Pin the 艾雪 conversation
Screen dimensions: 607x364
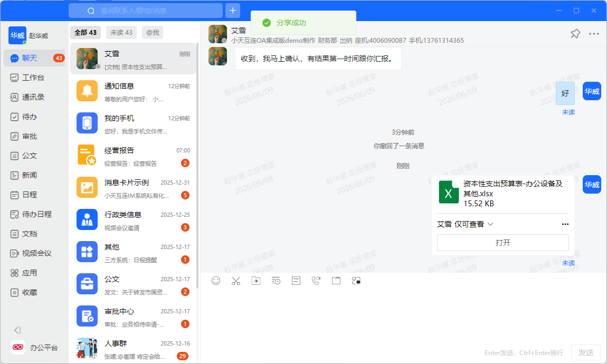coord(575,34)
